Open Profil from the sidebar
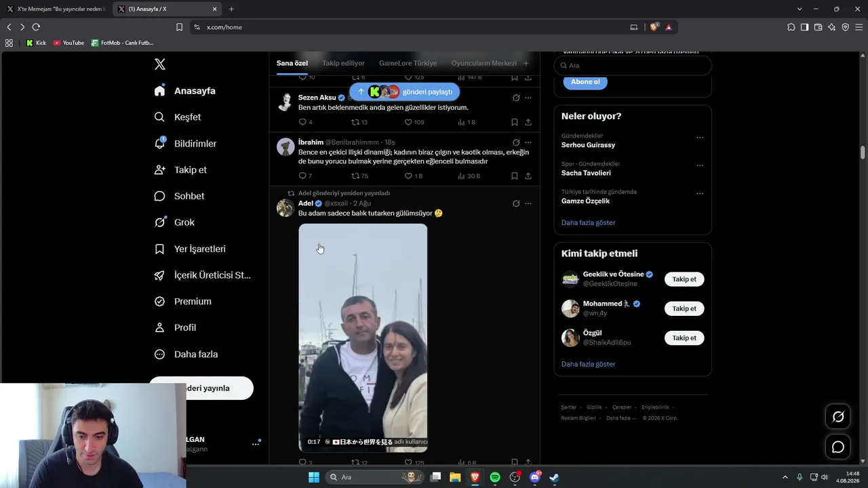 (175, 327)
